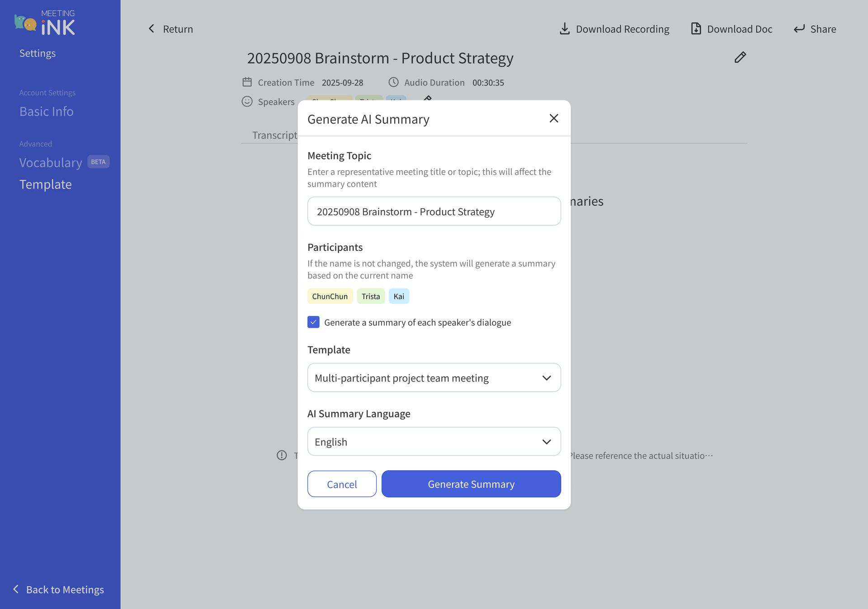Click the smiley icon next to Speakers
The image size is (868, 609).
pos(247,101)
